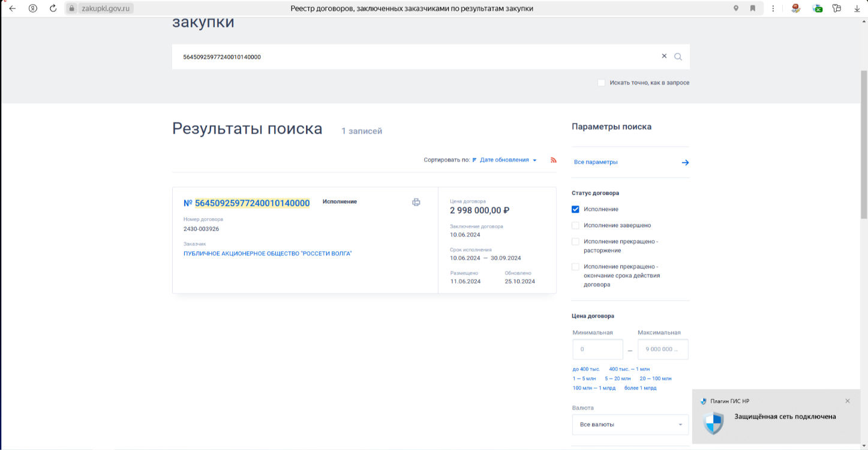This screenshot has height=450, width=868.
Task: Open the passwords and cards key icon
Action: tap(837, 8)
